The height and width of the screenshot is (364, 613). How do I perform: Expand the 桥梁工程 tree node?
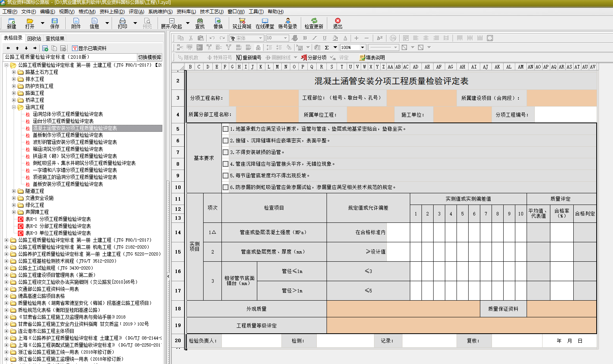14,100
